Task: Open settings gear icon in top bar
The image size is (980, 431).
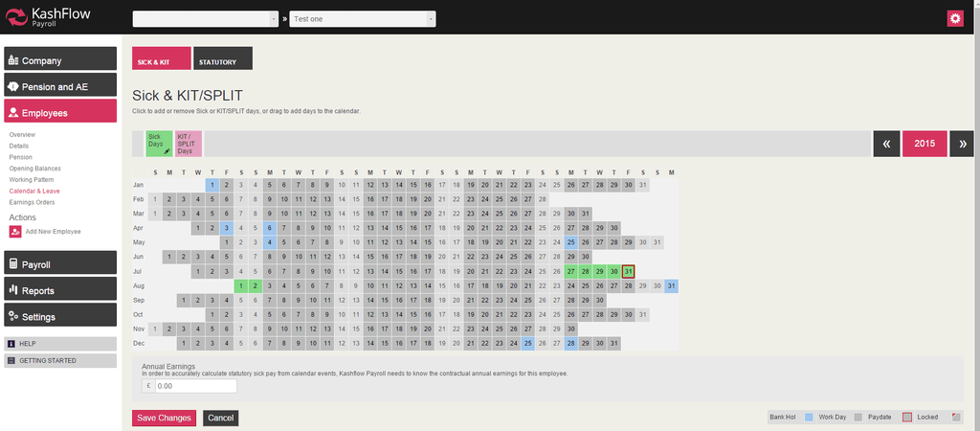Action: click(x=954, y=19)
